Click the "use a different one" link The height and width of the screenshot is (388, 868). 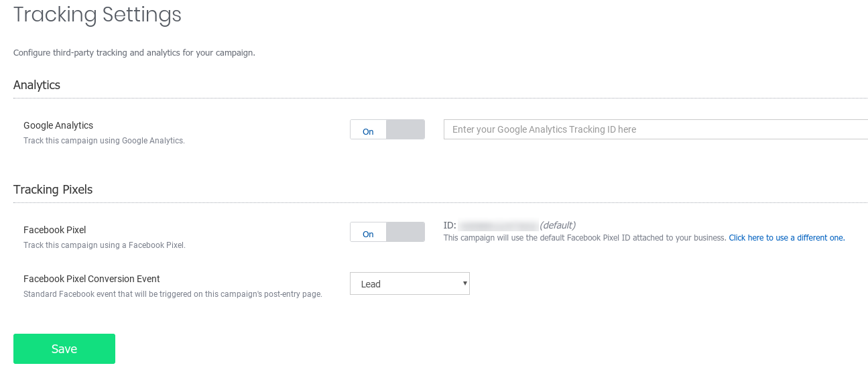pos(786,238)
